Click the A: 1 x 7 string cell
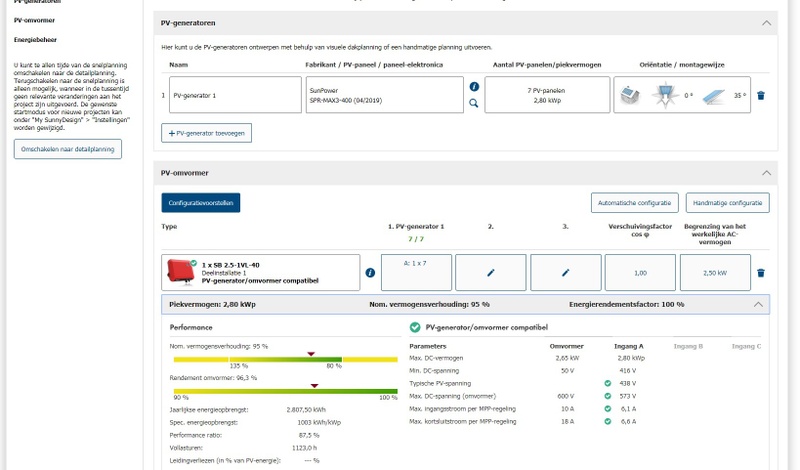Viewport: 800px width, 470px height. tap(416, 273)
